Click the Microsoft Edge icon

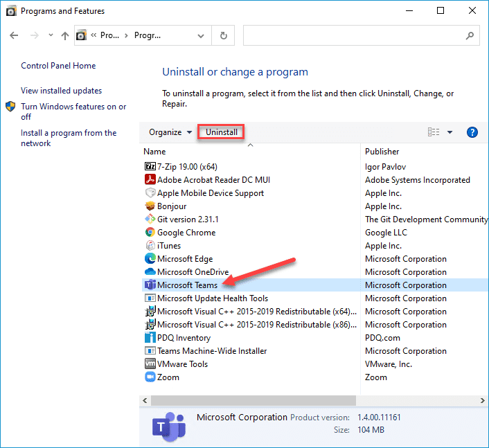[x=150, y=259]
